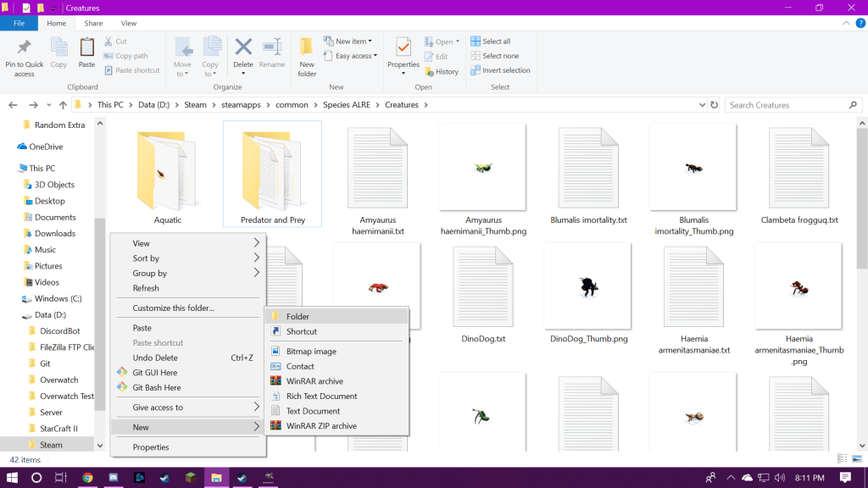
Task: Open Properties from the ribbon
Action: pos(403,49)
